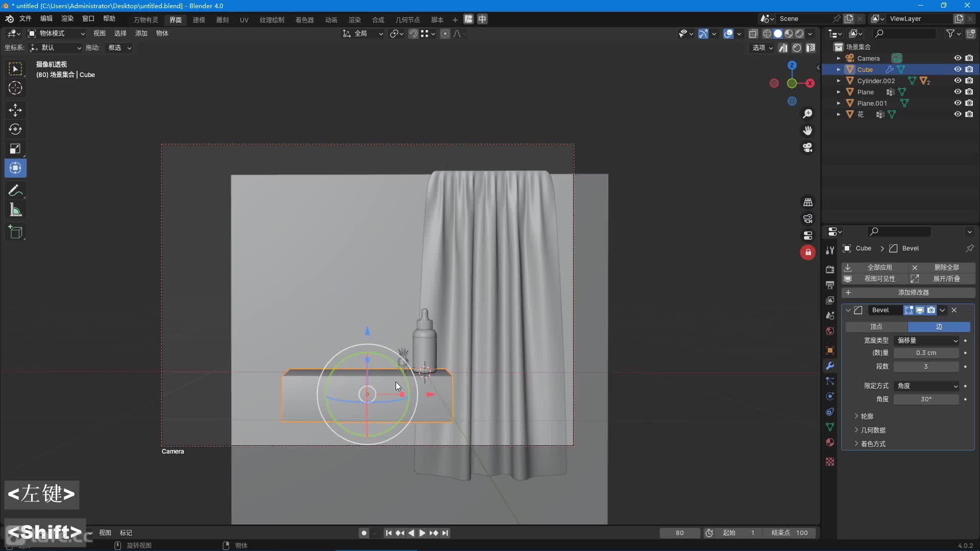Click the 展开/折叠 button

pyautogui.click(x=942, y=279)
